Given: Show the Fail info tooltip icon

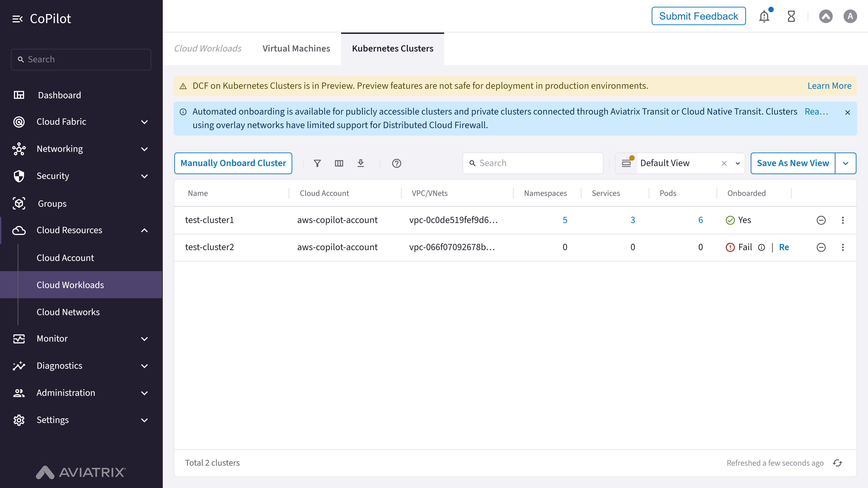Looking at the screenshot, I should click(762, 248).
